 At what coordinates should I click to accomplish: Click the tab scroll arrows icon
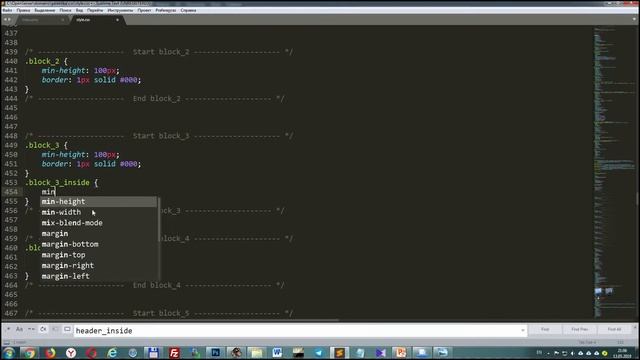7,19
